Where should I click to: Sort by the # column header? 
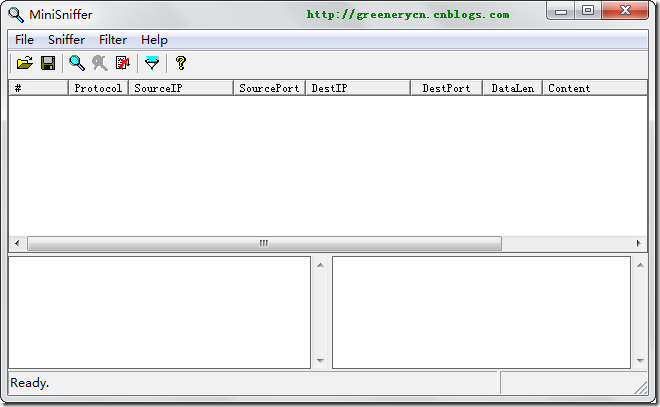(x=38, y=88)
